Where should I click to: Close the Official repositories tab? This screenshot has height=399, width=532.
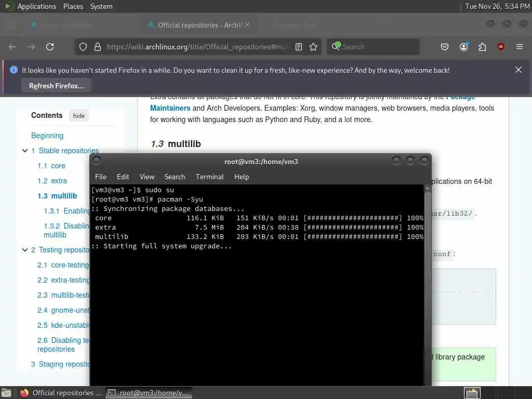click(247, 24)
